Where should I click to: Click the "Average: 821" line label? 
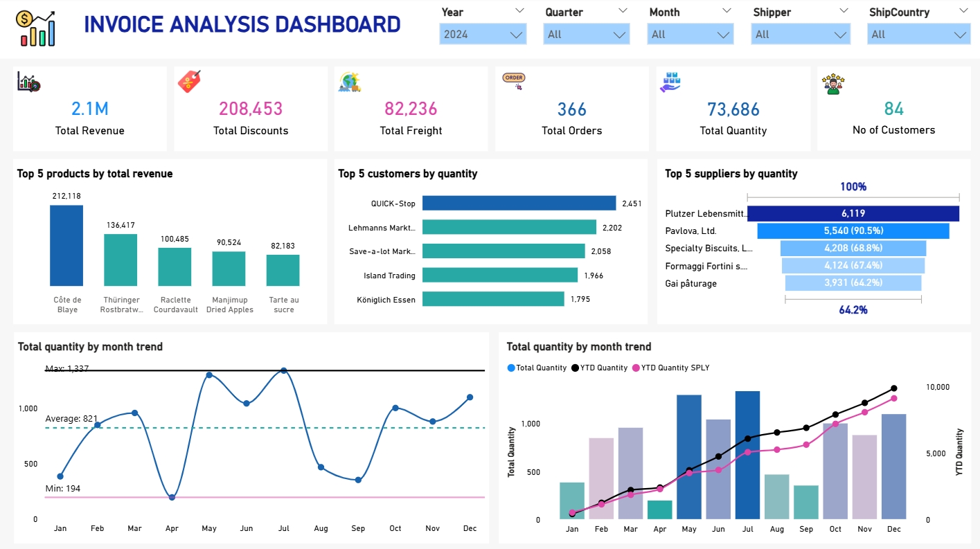click(x=71, y=419)
